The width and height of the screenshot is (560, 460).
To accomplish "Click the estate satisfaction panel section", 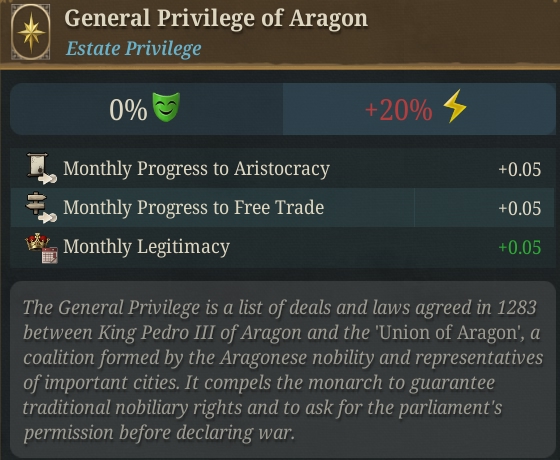I will 146,109.
